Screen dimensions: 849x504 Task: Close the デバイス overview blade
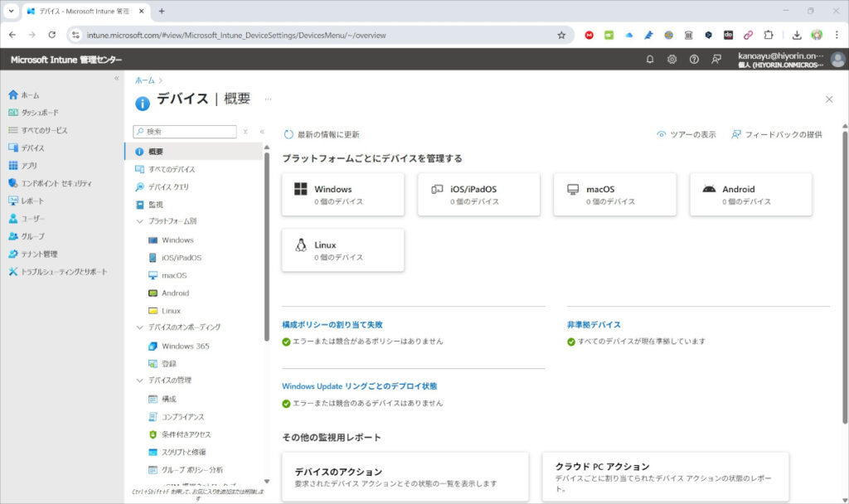click(829, 99)
